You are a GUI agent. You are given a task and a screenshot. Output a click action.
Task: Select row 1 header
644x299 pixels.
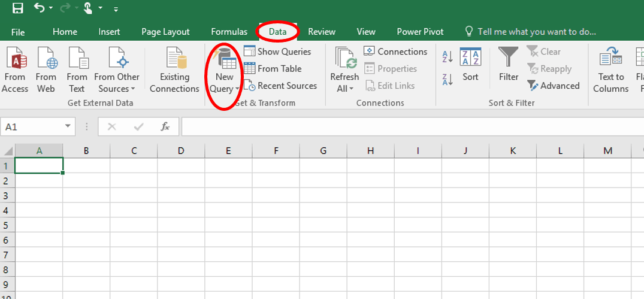coord(7,165)
